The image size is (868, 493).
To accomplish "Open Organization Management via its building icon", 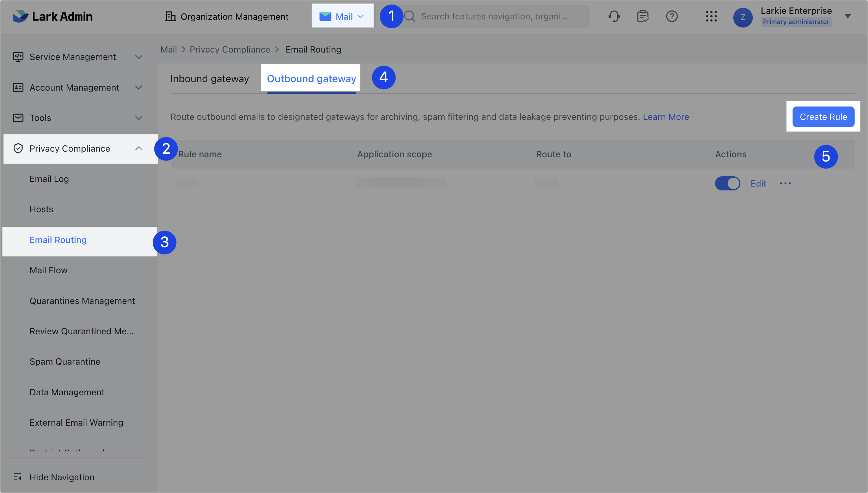I will 171,16.
